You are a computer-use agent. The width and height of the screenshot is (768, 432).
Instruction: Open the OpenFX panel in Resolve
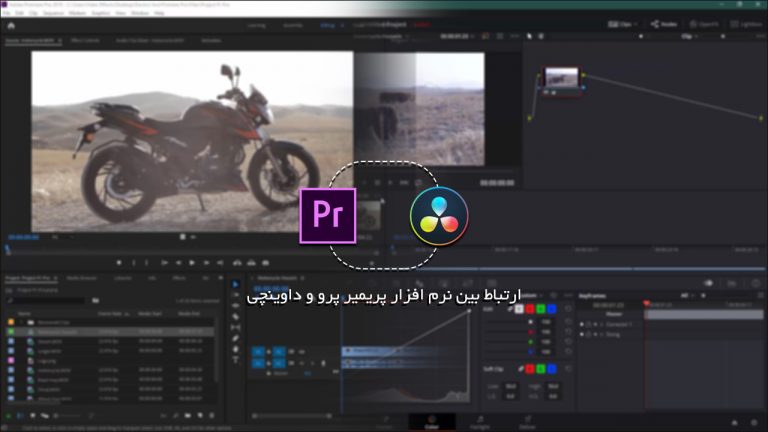click(704, 24)
